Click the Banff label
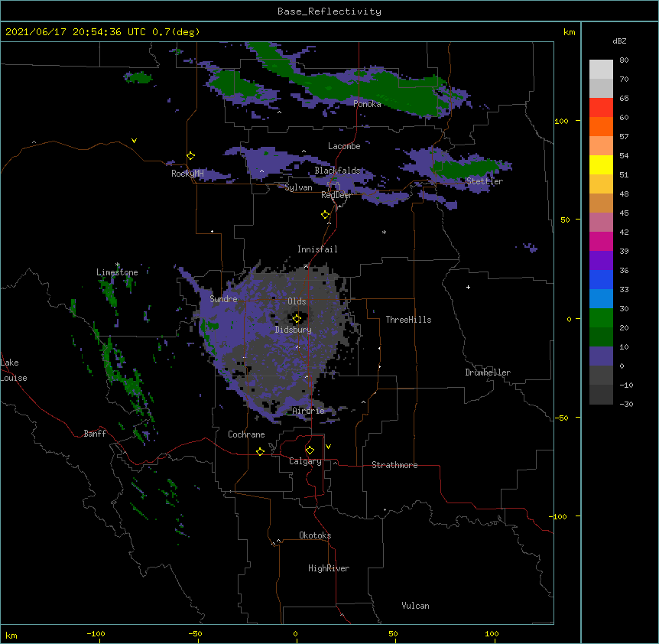 95,434
